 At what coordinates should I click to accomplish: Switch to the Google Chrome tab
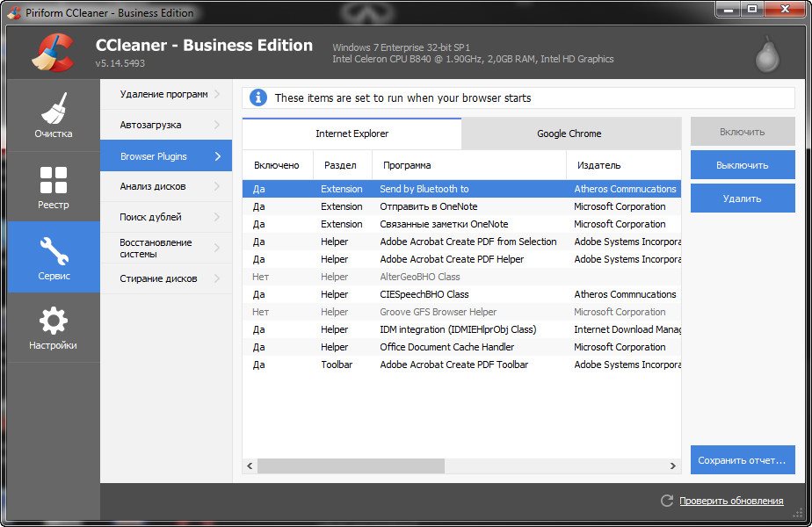pos(569,134)
